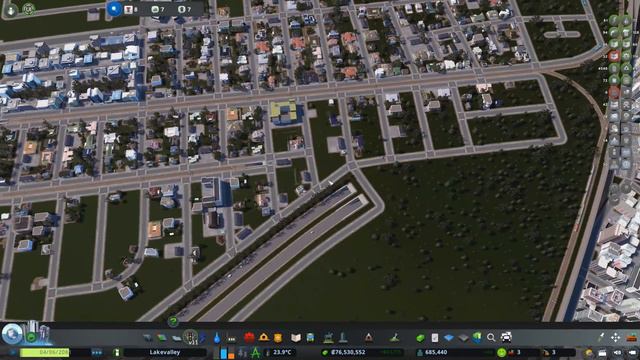
Task: Open the search magnifying glass tool
Action: 491,338
